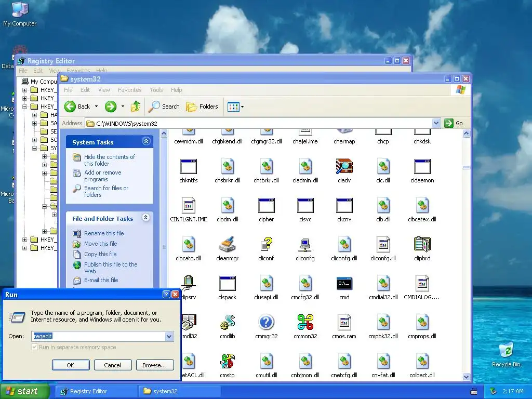Select the cmmon32 icon

coord(305,322)
